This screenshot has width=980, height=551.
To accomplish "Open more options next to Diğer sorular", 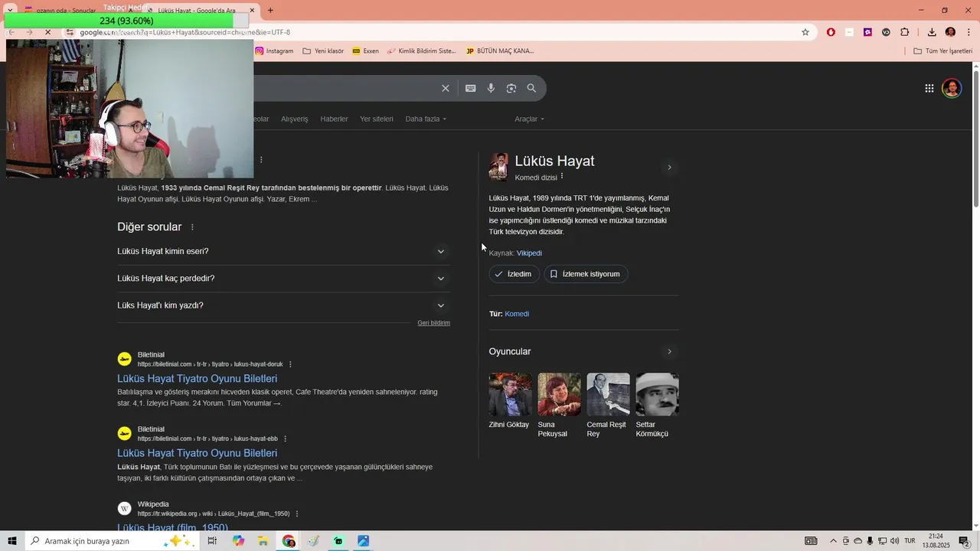I will pos(192,227).
